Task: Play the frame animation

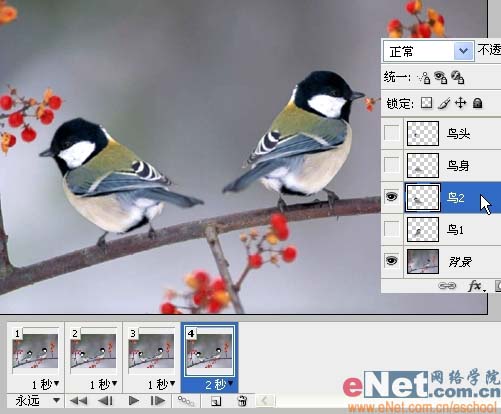Action: (134, 400)
